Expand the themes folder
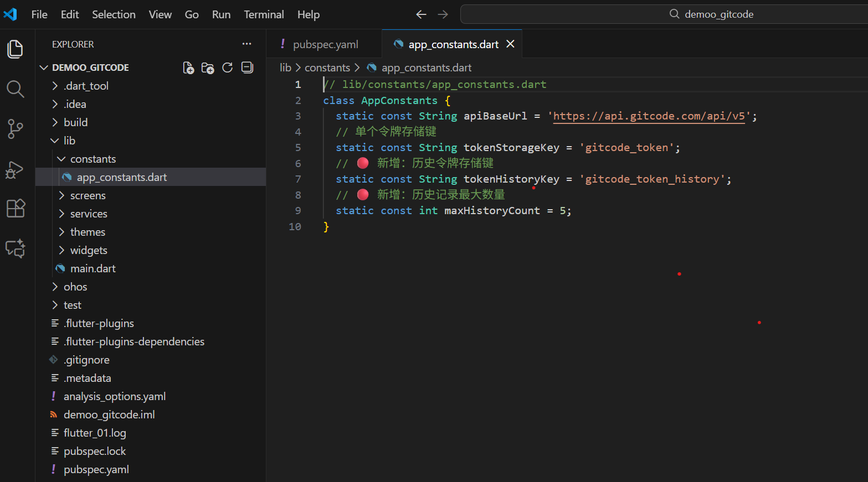The height and width of the screenshot is (482, 868). [151, 232]
